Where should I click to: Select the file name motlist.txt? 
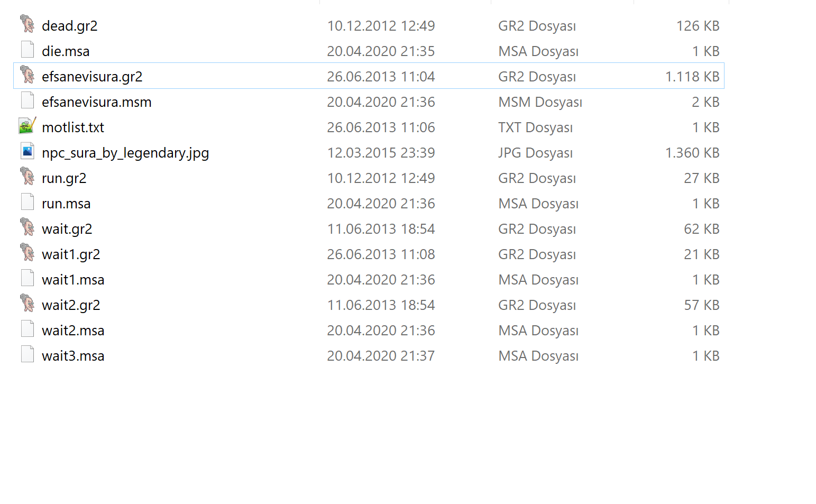click(x=73, y=127)
